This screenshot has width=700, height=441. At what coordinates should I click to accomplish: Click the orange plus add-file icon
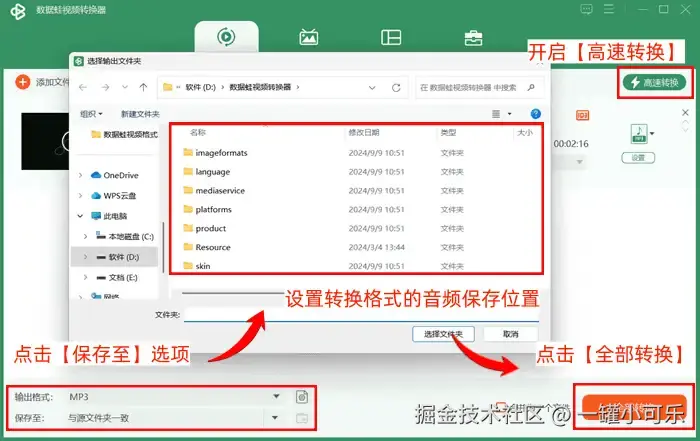(x=22, y=82)
